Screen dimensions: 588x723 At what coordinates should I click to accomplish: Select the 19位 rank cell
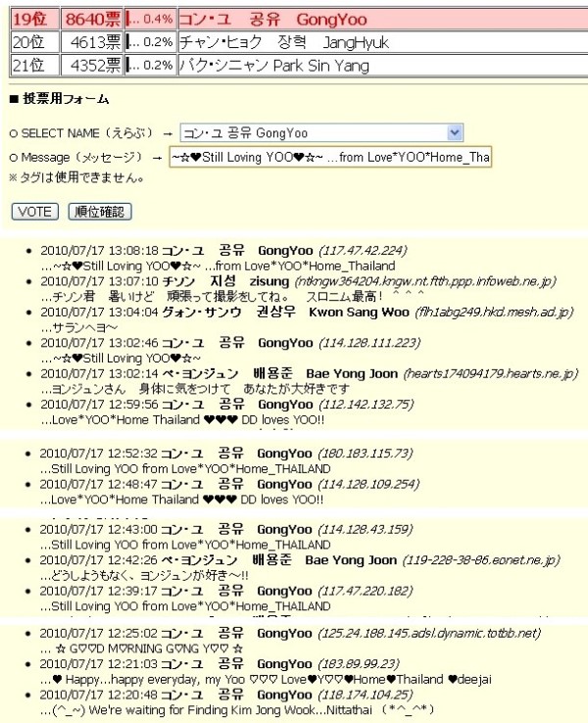pos(34,19)
